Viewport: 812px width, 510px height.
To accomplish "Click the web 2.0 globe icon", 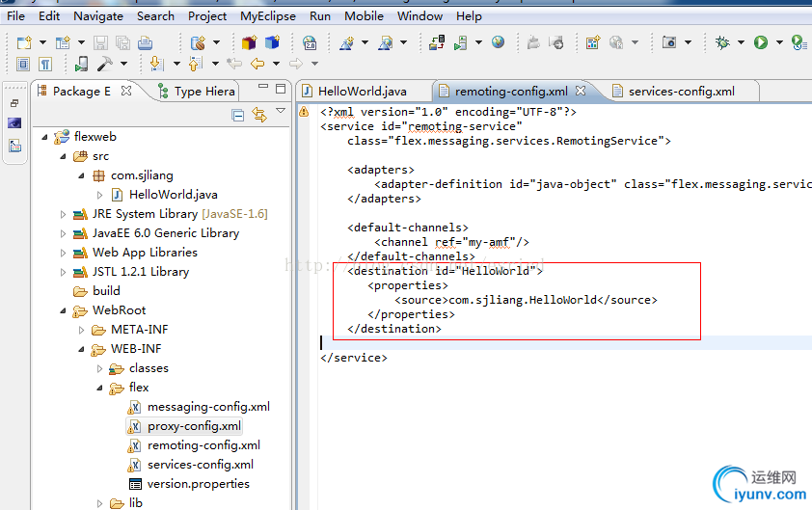I will coord(310,42).
